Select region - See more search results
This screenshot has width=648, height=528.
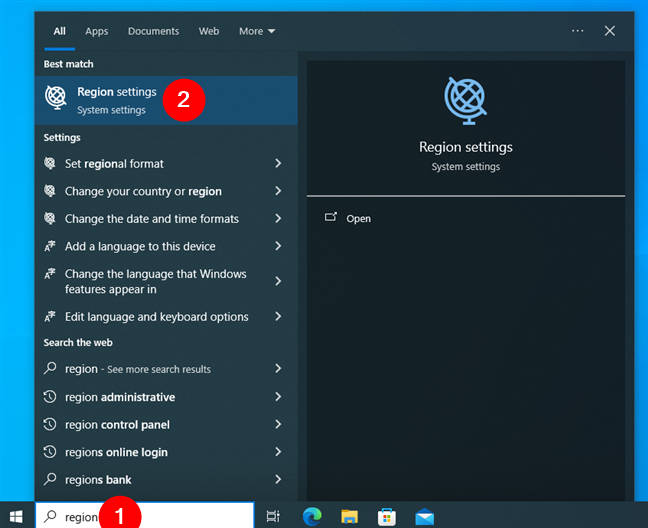(x=166, y=369)
